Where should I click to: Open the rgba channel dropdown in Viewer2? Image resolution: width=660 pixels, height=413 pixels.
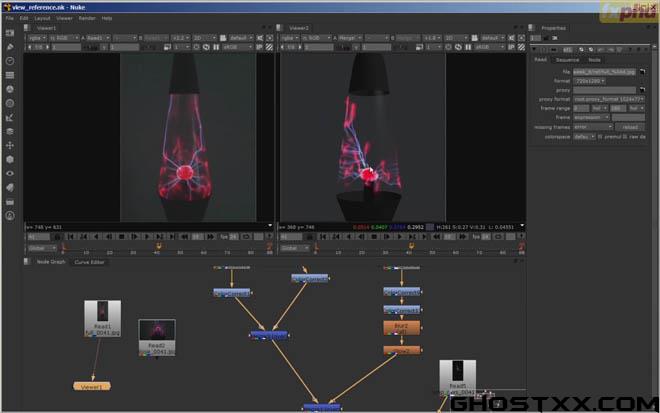(x=289, y=38)
